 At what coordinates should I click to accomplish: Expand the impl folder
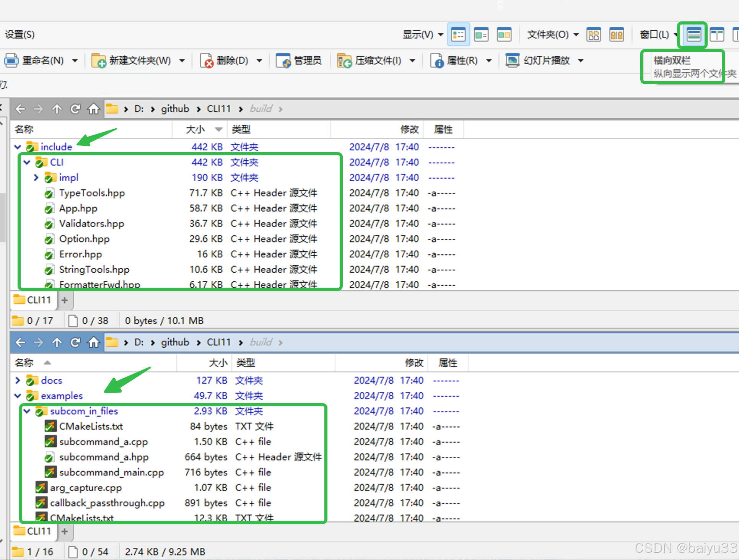[x=36, y=177]
